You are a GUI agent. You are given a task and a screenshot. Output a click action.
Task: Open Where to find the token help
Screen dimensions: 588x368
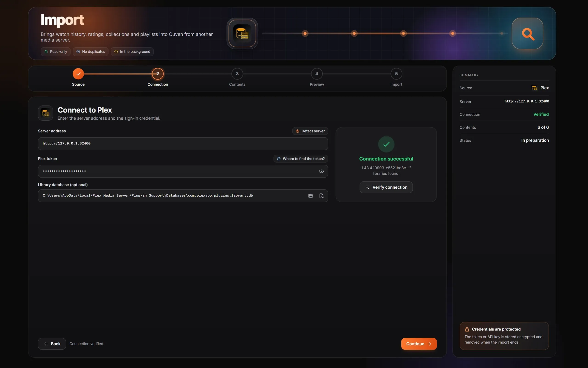(x=301, y=159)
